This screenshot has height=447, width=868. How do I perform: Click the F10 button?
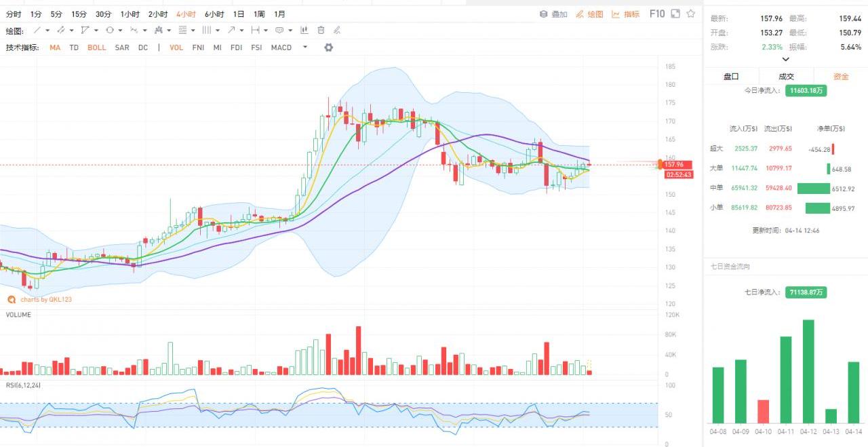[x=657, y=14]
